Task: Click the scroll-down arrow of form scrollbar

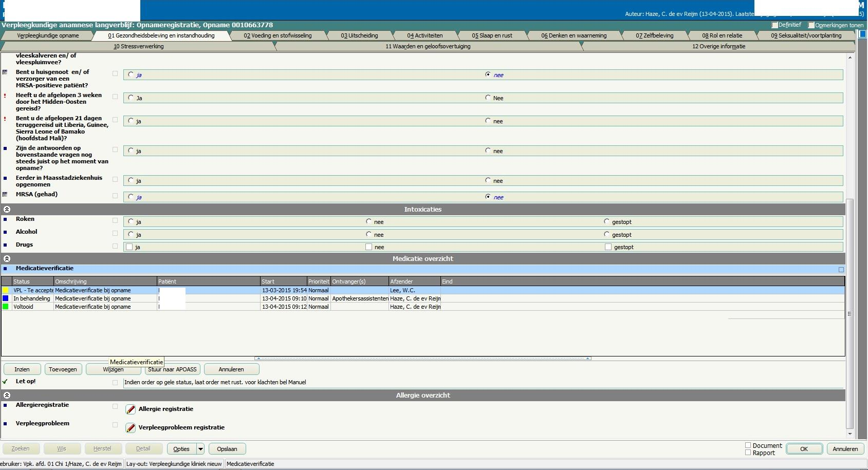Action: [x=849, y=434]
